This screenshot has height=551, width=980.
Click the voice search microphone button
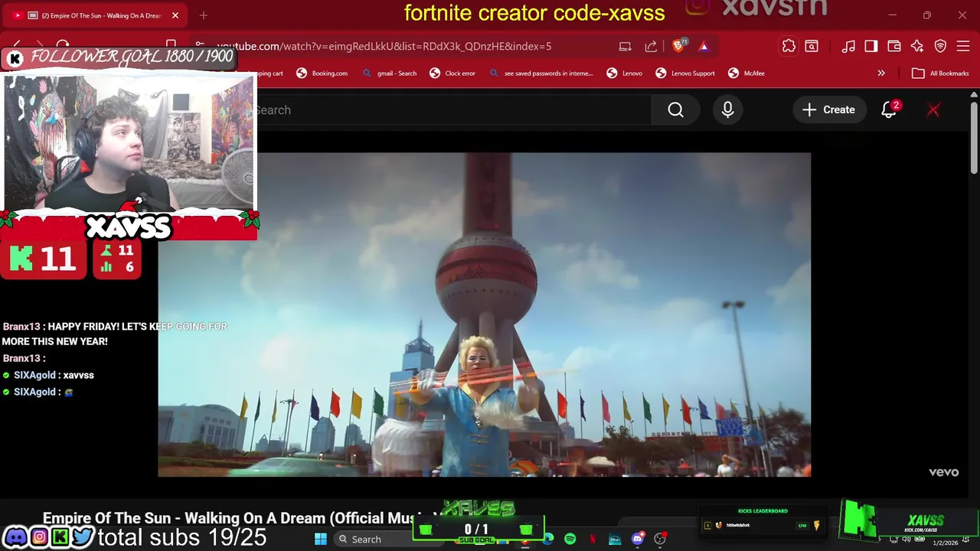pyautogui.click(x=727, y=110)
